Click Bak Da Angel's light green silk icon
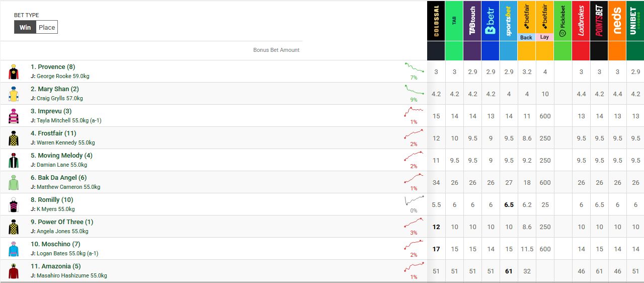This screenshot has height=283, width=644. 14,182
